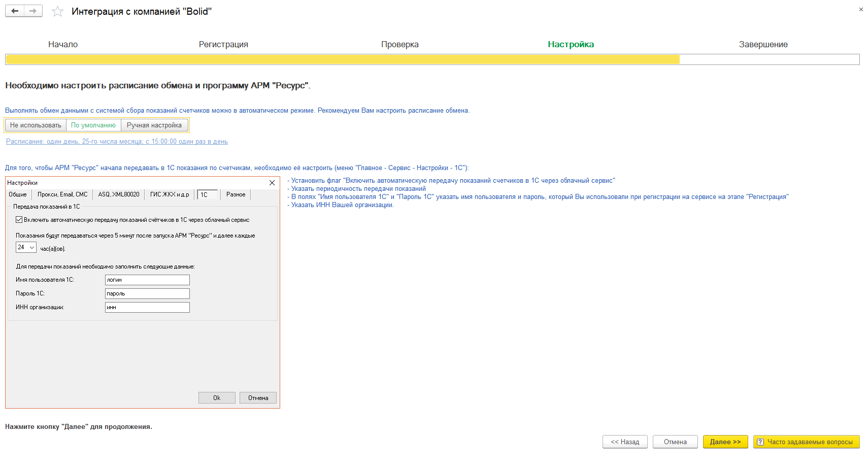
Task: Click the yellow wizard progress bar
Action: point(343,59)
